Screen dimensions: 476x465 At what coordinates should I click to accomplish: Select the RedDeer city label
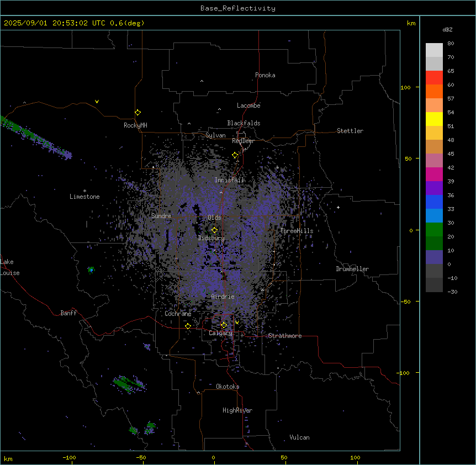click(243, 141)
